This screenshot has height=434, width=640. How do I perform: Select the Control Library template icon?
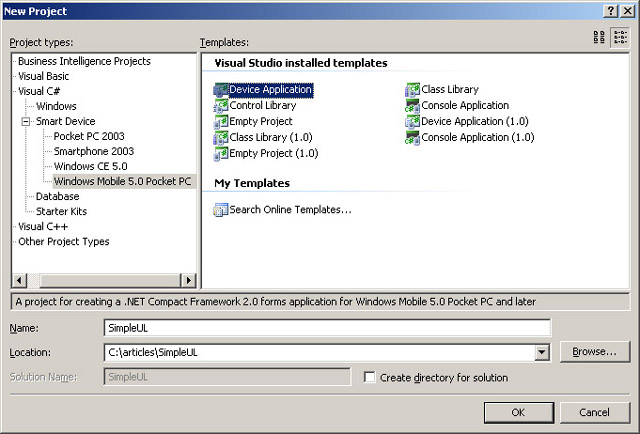click(x=221, y=106)
